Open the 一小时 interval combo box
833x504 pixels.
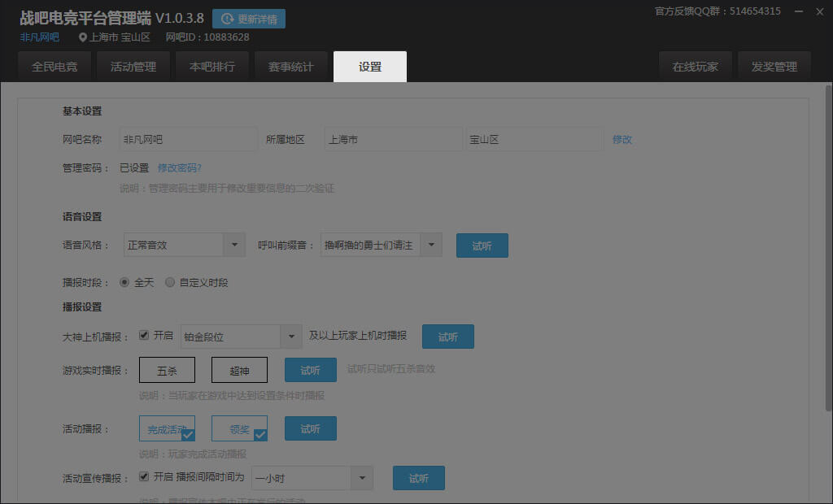click(312, 478)
